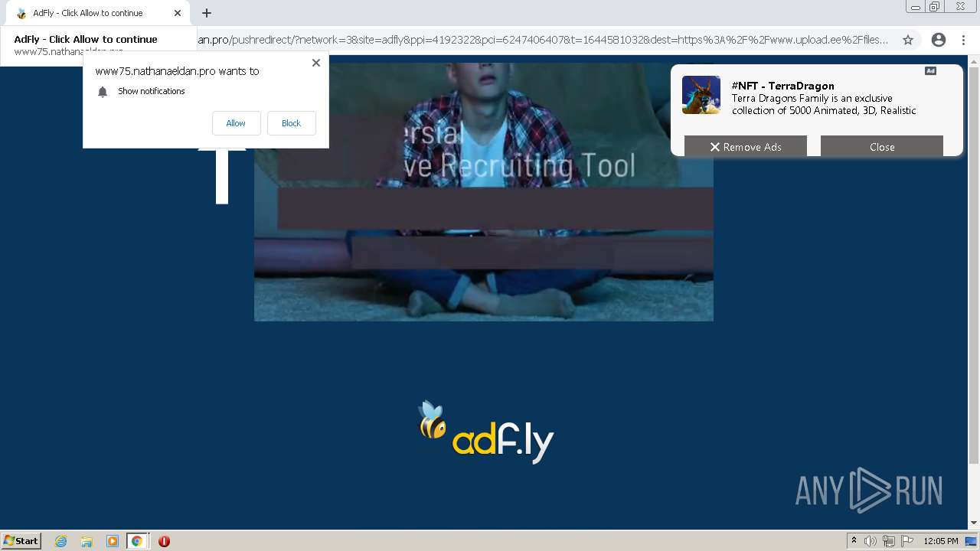The image size is (980, 551).
Task: Click the network tray icon
Action: 889,541
